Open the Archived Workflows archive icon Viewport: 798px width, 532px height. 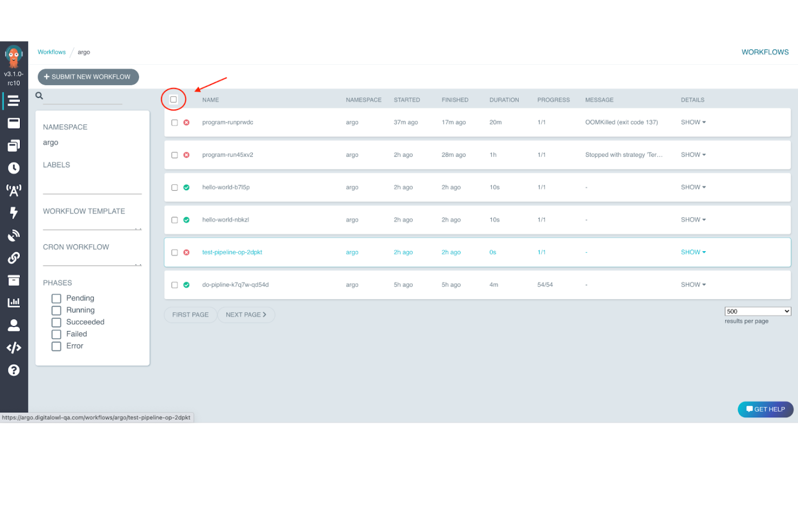coord(13,280)
